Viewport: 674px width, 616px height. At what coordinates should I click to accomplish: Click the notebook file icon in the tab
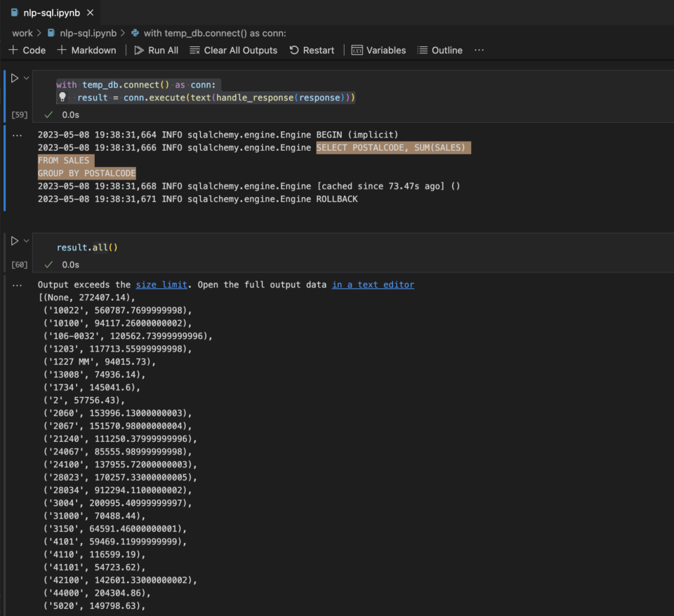[15, 13]
